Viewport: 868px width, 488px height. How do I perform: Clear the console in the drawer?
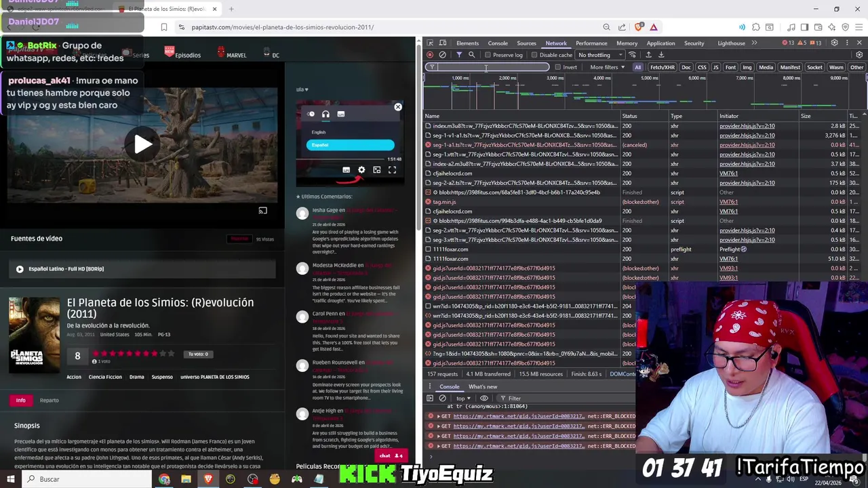pyautogui.click(x=442, y=399)
